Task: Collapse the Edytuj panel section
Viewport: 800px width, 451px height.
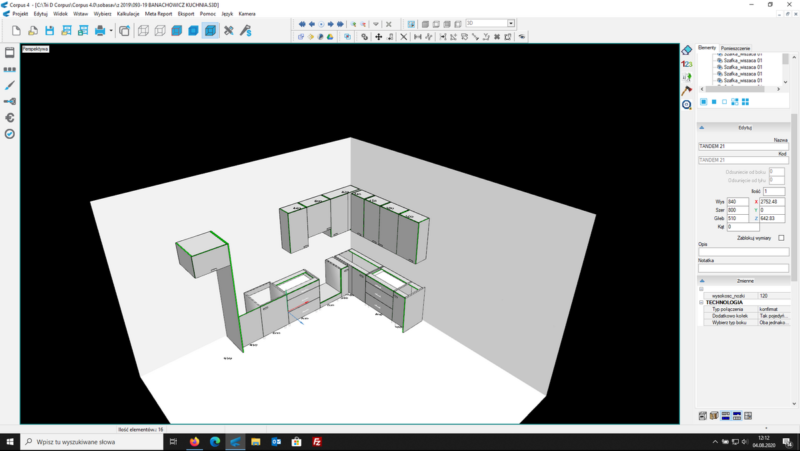Action: click(703, 128)
